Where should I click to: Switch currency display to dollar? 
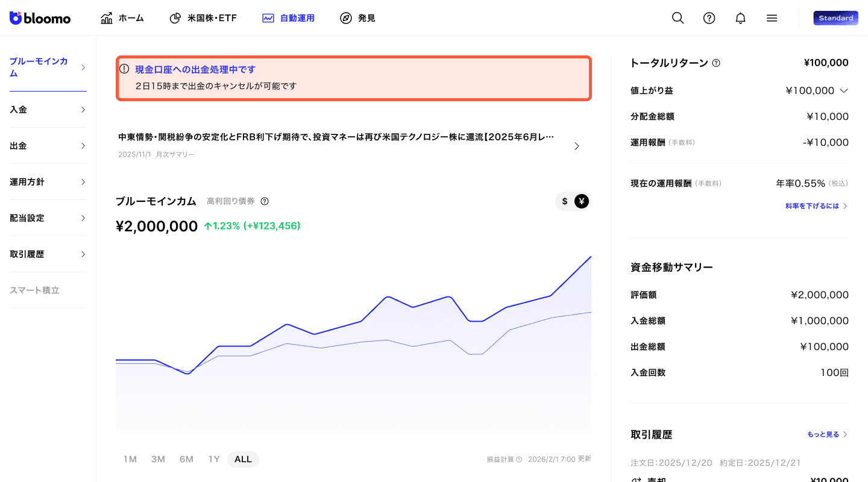(565, 201)
